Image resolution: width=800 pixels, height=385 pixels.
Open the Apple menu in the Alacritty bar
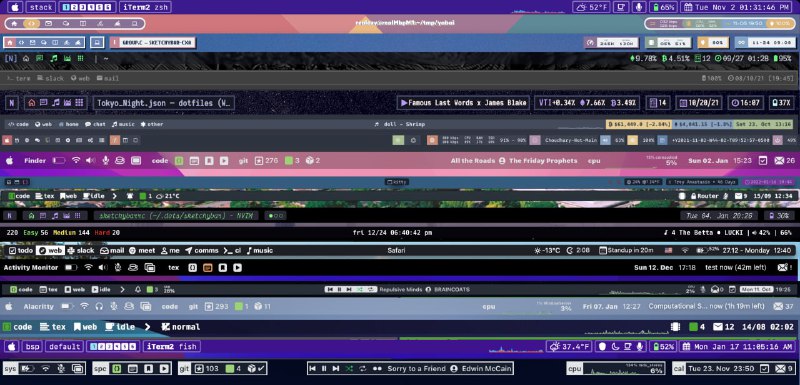[x=9, y=306]
